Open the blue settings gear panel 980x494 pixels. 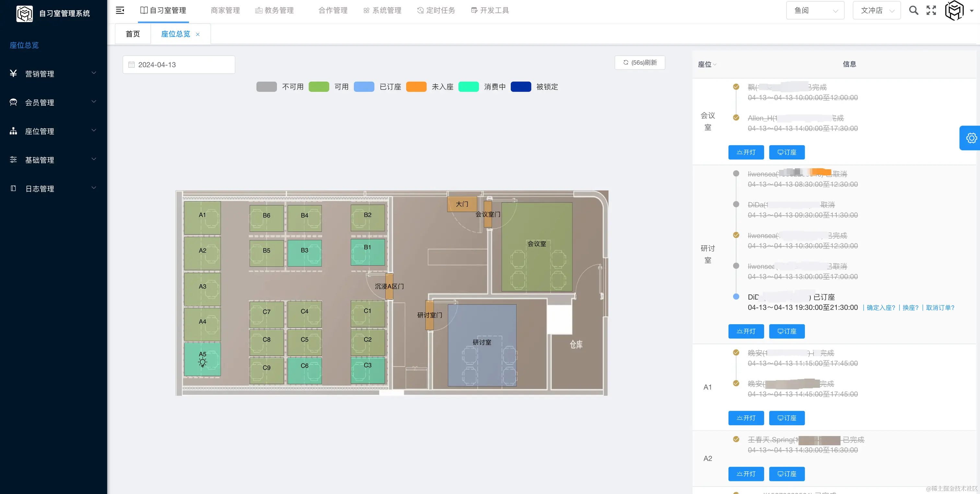[971, 138]
